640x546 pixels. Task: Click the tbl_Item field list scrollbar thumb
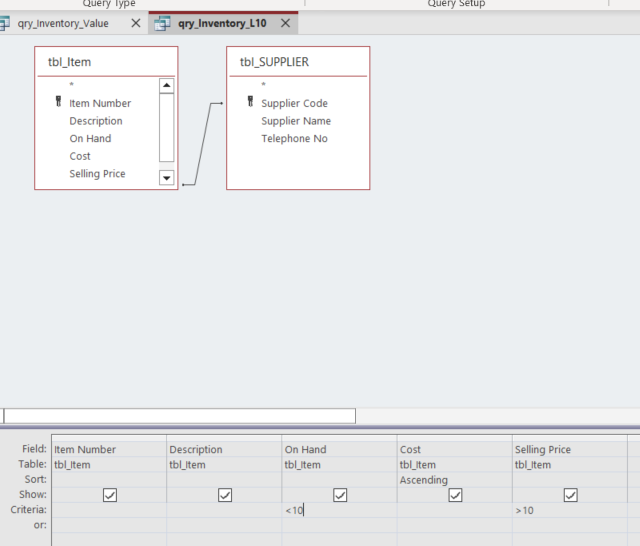(167, 127)
